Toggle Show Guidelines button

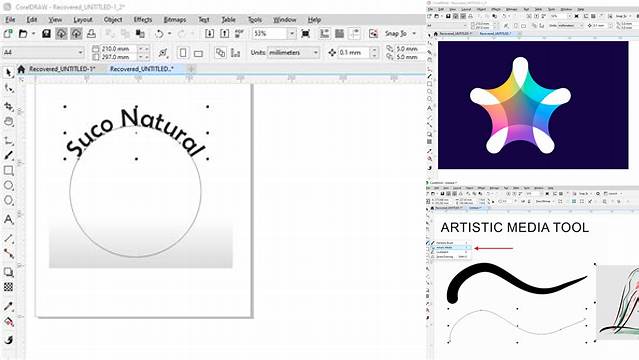coord(355,33)
